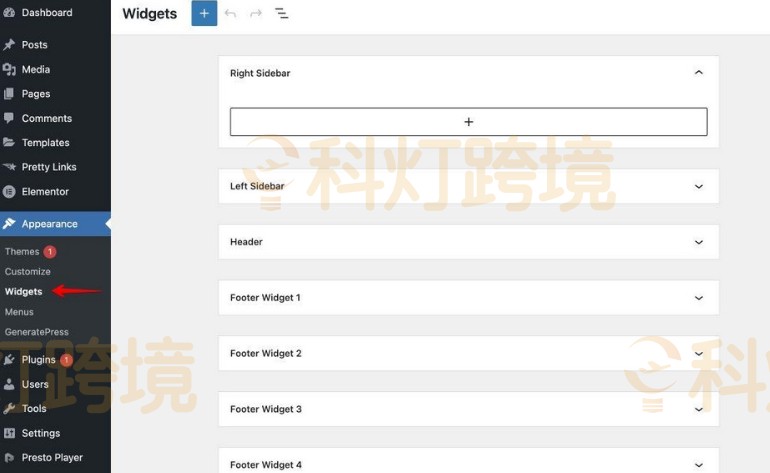Open the Appearance menu
Screen dimensions: 770x473
[49, 224]
